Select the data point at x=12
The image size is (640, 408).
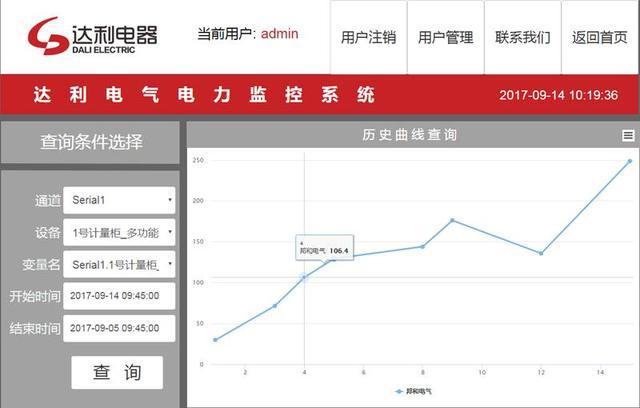pyautogui.click(x=541, y=253)
